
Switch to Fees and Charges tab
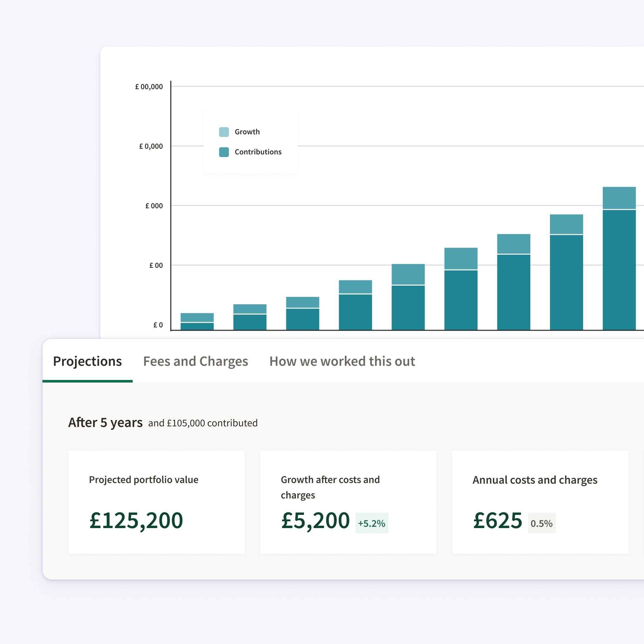pos(195,361)
